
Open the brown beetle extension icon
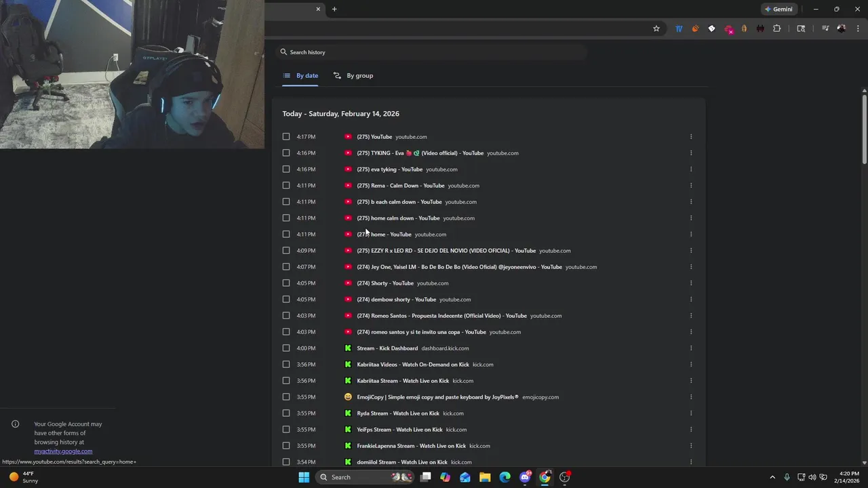click(x=744, y=28)
